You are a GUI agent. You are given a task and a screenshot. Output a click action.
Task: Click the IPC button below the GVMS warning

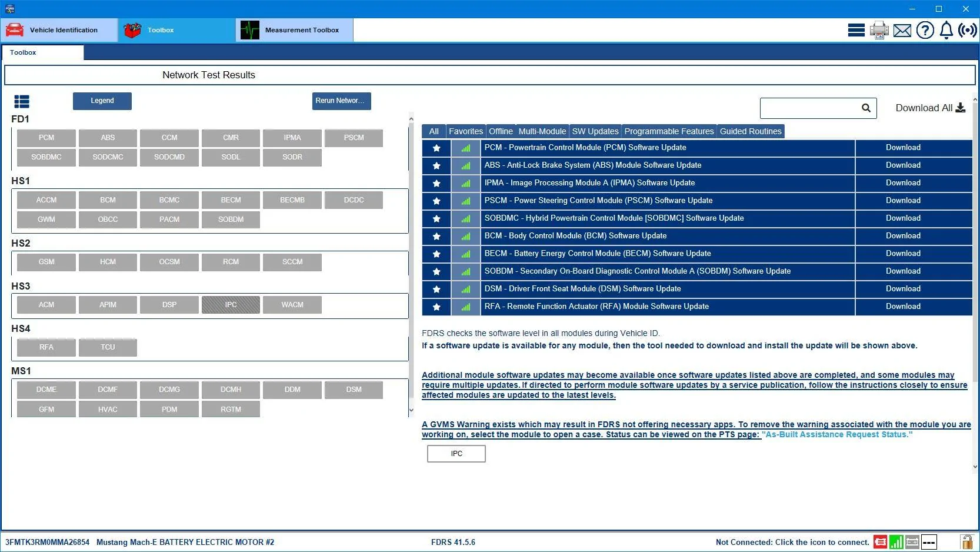click(456, 454)
